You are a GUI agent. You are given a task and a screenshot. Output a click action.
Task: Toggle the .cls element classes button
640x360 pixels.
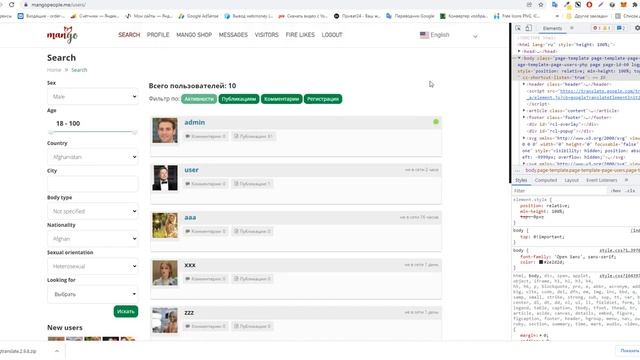point(631,191)
